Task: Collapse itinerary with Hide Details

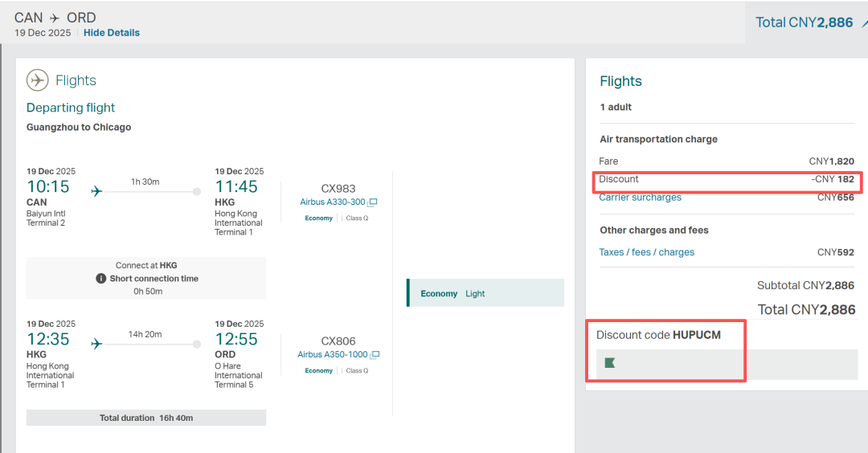Action: (x=112, y=33)
